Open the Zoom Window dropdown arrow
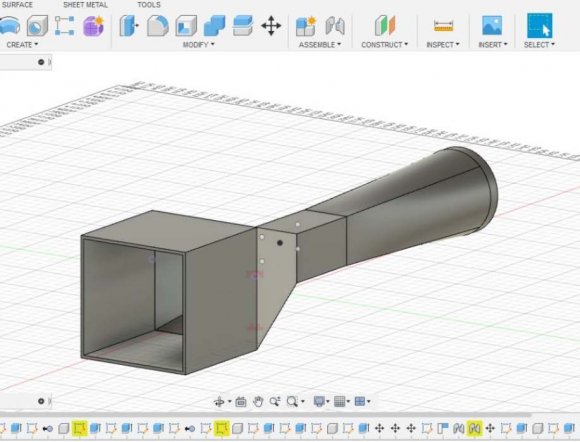This screenshot has width=580, height=442. point(303,402)
